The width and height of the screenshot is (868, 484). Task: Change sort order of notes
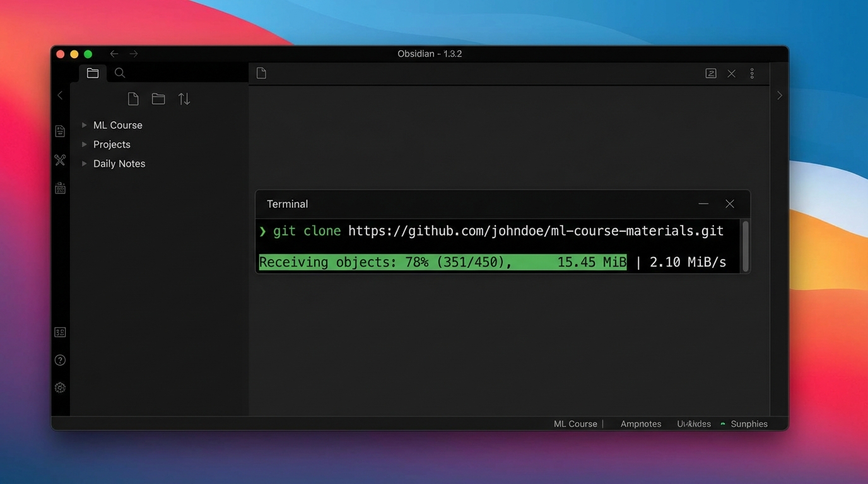click(184, 98)
